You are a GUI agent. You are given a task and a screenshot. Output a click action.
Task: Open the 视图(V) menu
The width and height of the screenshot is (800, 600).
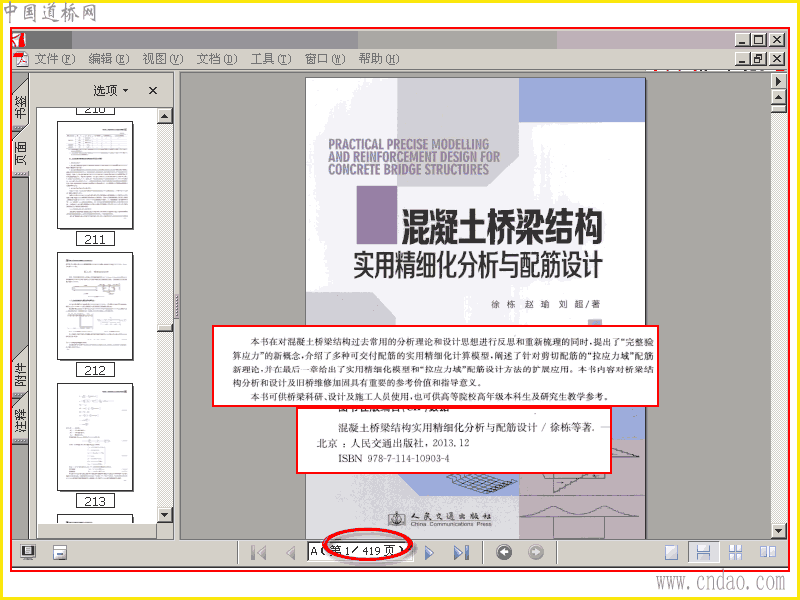point(163,59)
